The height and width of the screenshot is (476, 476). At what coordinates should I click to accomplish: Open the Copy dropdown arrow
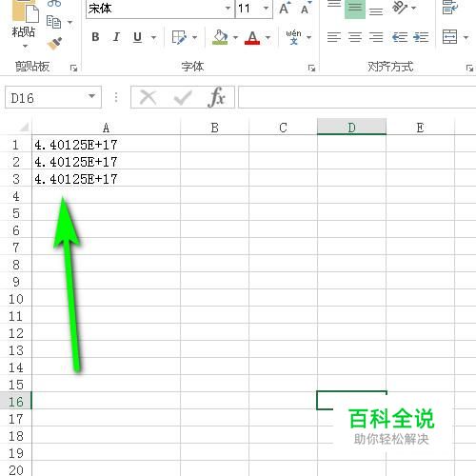pyautogui.click(x=70, y=22)
